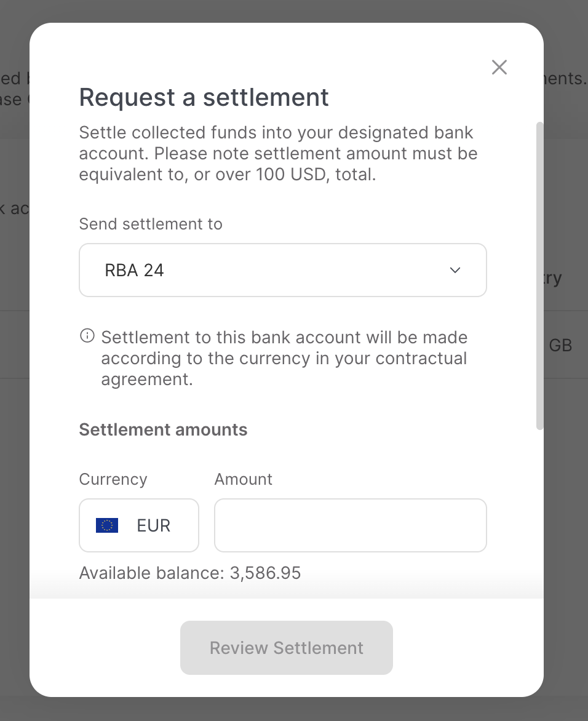Click the Settlement amounts section heading
The width and height of the screenshot is (588, 721).
coord(163,429)
